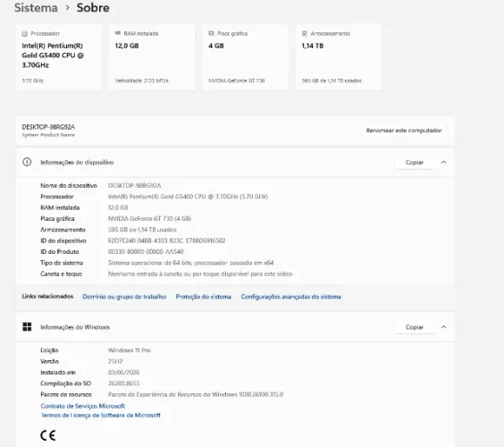Click the info circle icon beside Informações do dispositivo
Viewport: 504px width, 447px height.
point(27,162)
